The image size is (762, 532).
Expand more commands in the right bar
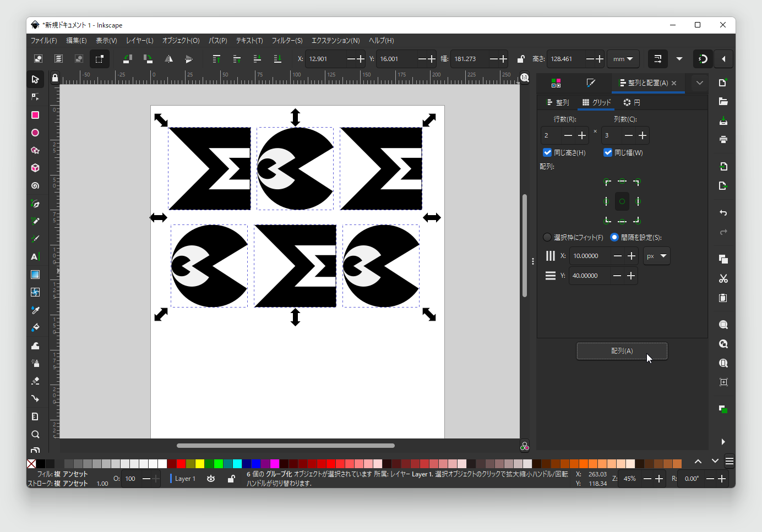point(723,442)
